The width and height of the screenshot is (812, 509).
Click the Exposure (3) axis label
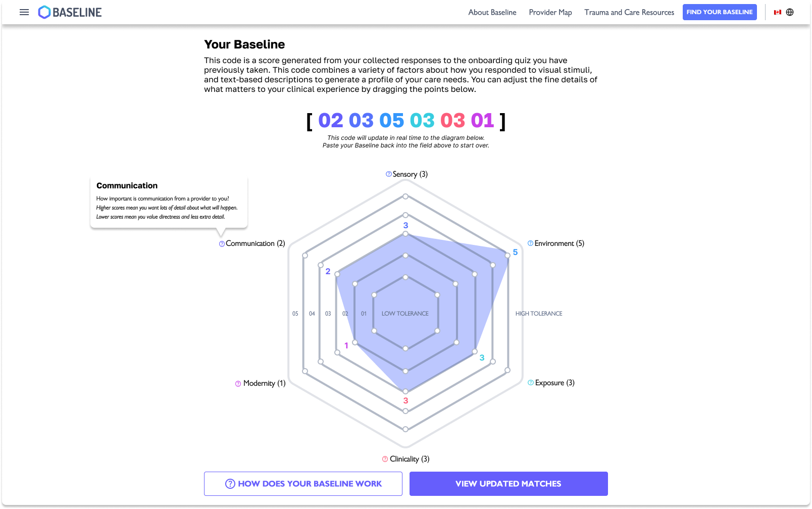(555, 383)
